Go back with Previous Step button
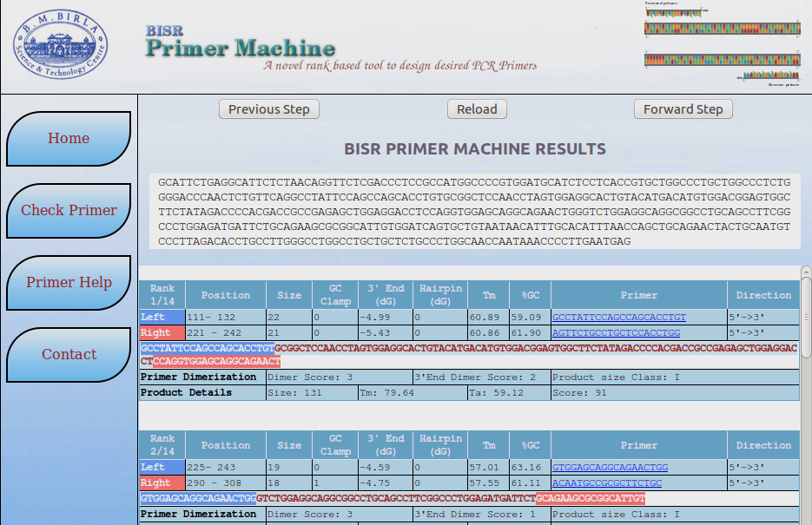Viewport: 812px width, 525px height. pyautogui.click(x=268, y=109)
